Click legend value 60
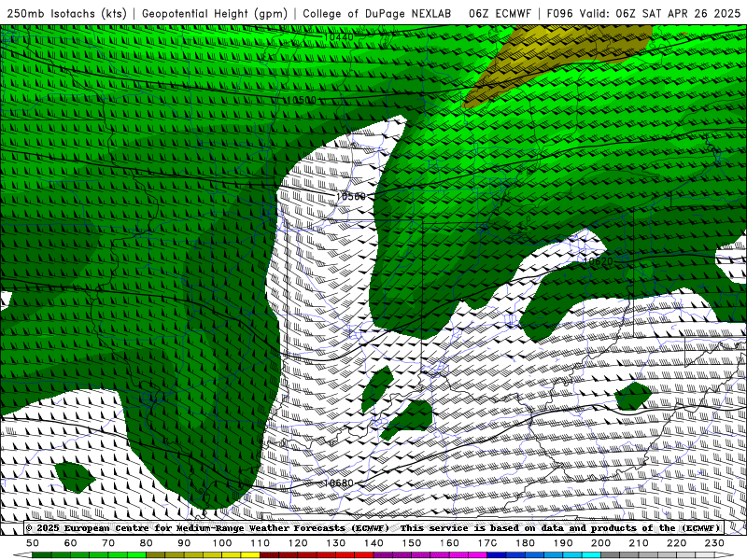This screenshot has width=747, height=560. pyautogui.click(x=70, y=543)
